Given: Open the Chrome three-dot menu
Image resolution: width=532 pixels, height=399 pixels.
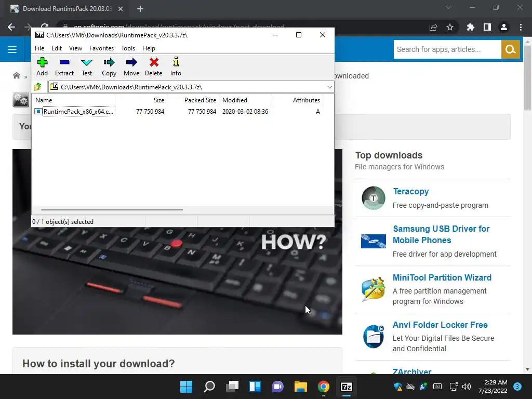Looking at the screenshot, I should (x=521, y=27).
